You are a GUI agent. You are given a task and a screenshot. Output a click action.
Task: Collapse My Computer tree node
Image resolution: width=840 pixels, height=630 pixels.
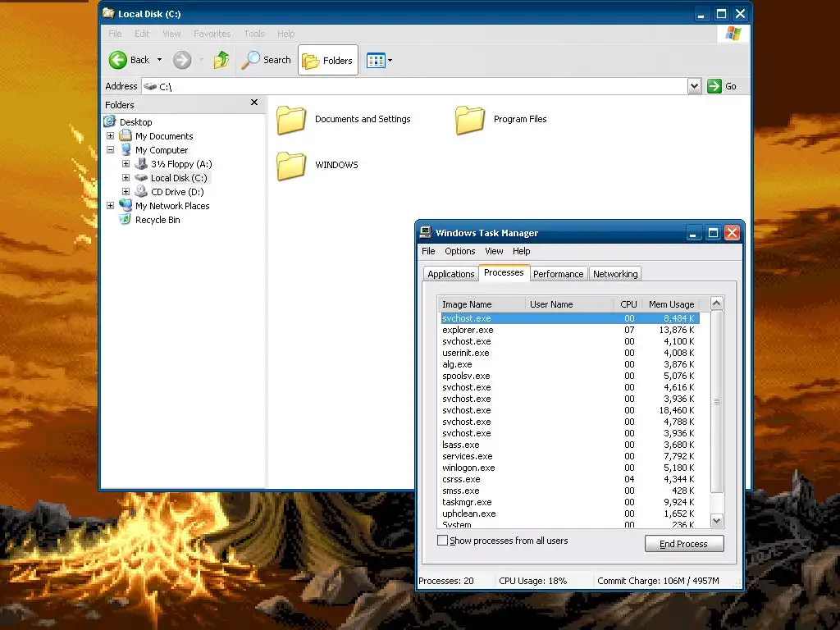[x=111, y=150]
